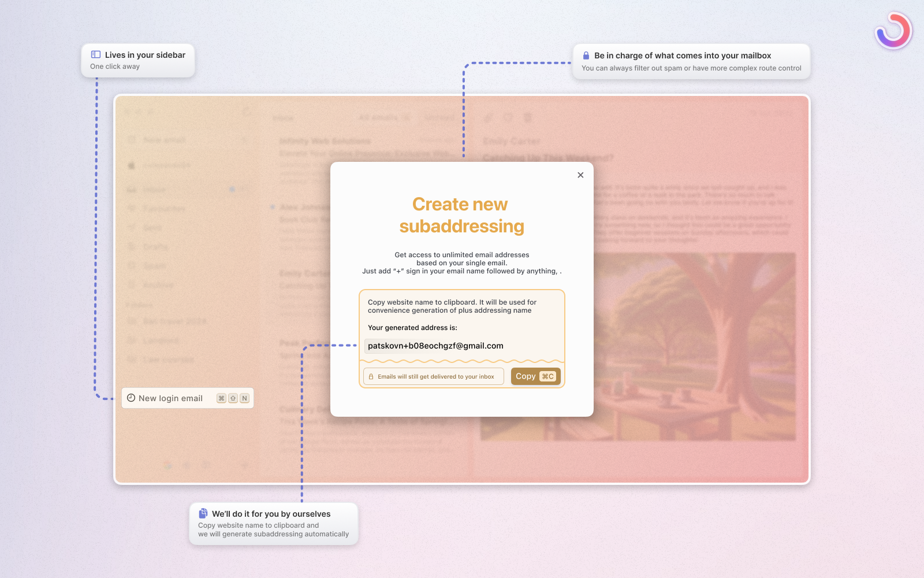Click the 'One click away' caption
This screenshot has height=578, width=924.
tap(115, 66)
